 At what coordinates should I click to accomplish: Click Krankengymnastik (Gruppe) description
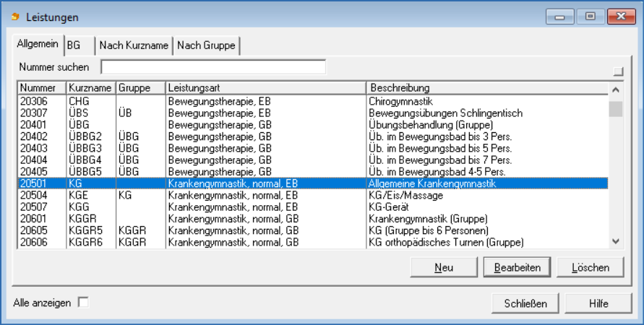(x=428, y=219)
